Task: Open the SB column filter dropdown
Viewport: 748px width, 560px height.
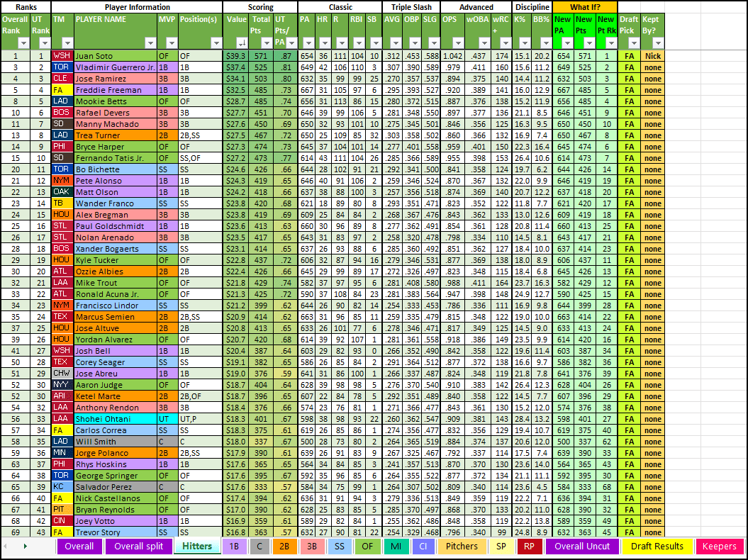Action: [376, 43]
